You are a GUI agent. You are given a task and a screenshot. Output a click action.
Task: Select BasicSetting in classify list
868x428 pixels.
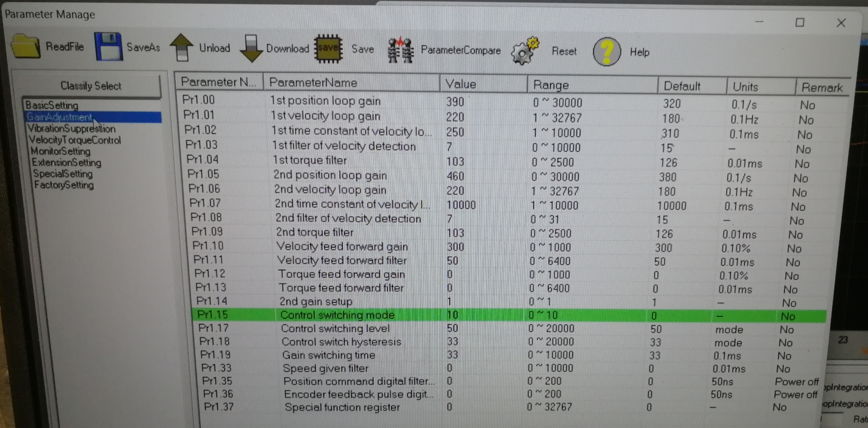click(x=52, y=105)
